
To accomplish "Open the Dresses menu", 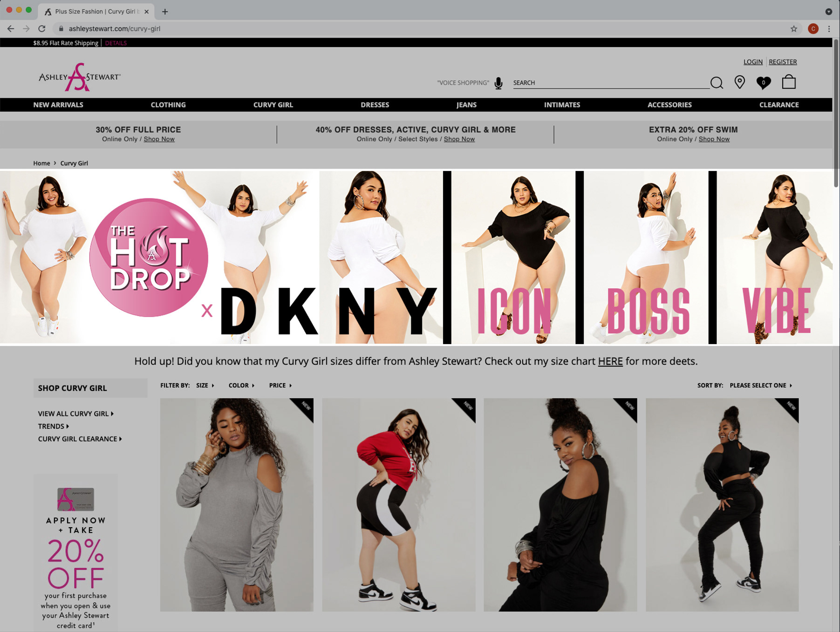I will pyautogui.click(x=375, y=105).
